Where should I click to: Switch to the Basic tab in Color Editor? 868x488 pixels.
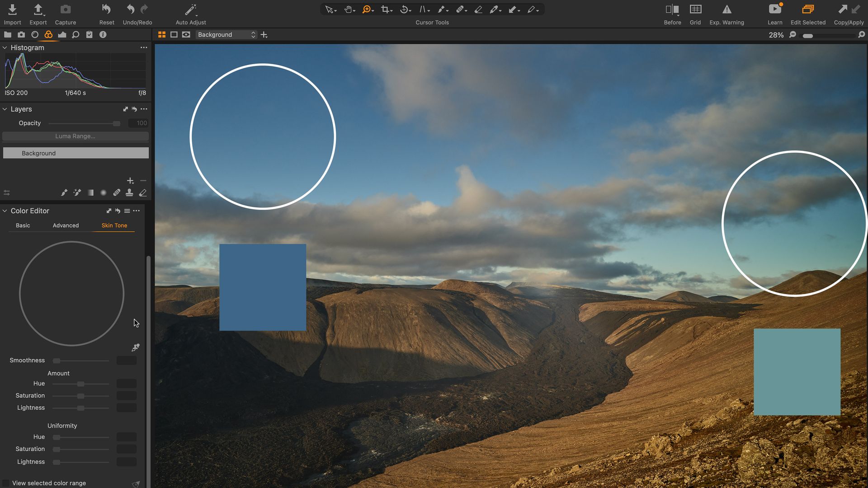(23, 225)
